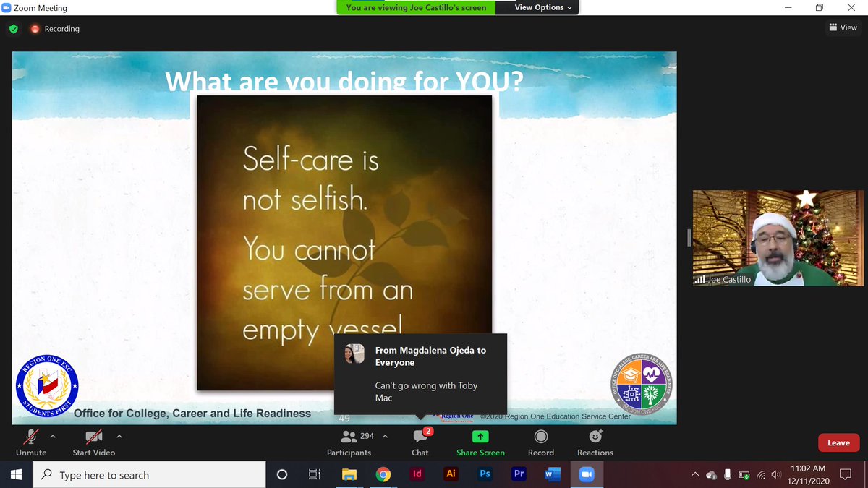Open Adobe InDesign from the taskbar
The height and width of the screenshot is (488, 868).
[x=417, y=474]
